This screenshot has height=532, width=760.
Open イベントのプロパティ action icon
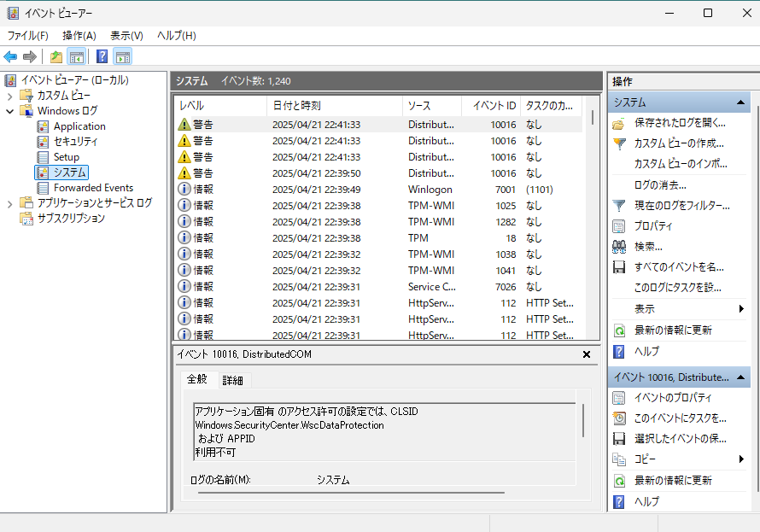[x=619, y=398]
